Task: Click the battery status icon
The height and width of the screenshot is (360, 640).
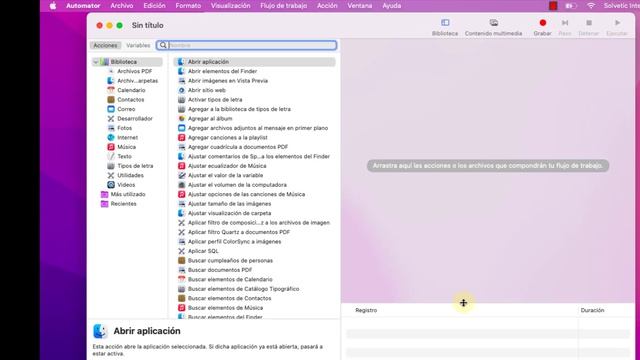Action: click(571, 6)
